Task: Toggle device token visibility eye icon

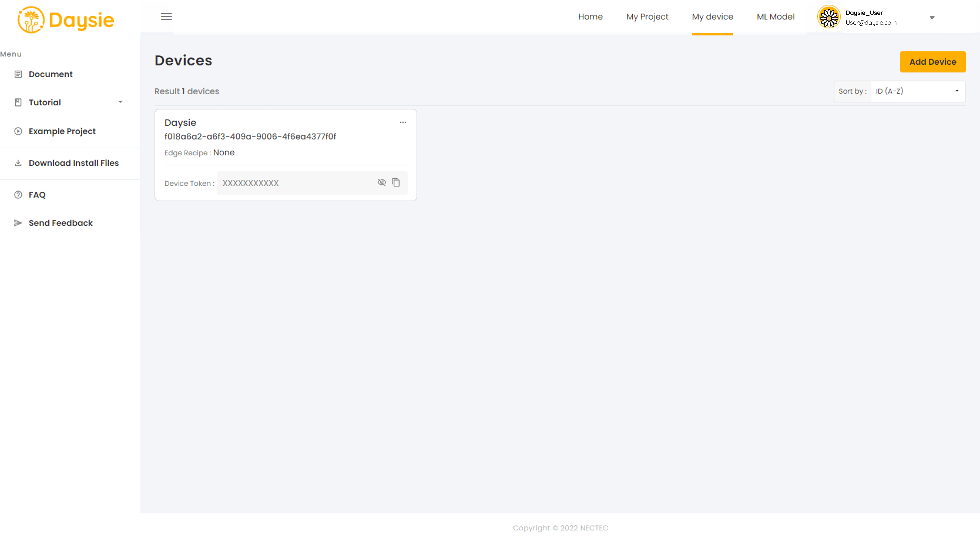Action: (382, 183)
